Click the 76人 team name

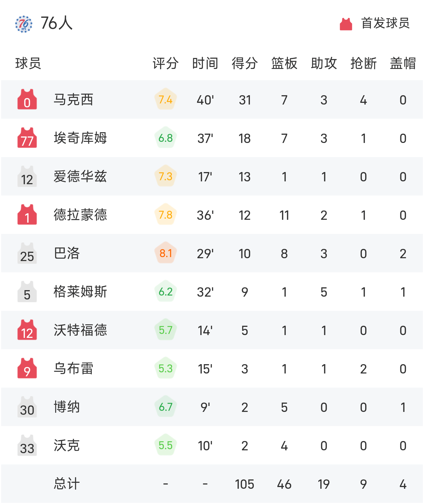[x=57, y=23]
